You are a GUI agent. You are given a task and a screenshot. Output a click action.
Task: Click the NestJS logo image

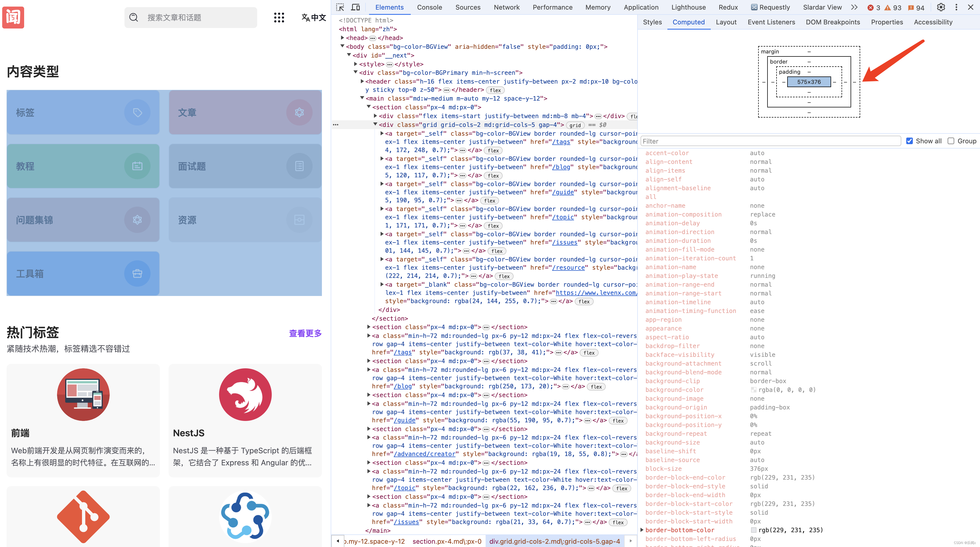pos(245,395)
